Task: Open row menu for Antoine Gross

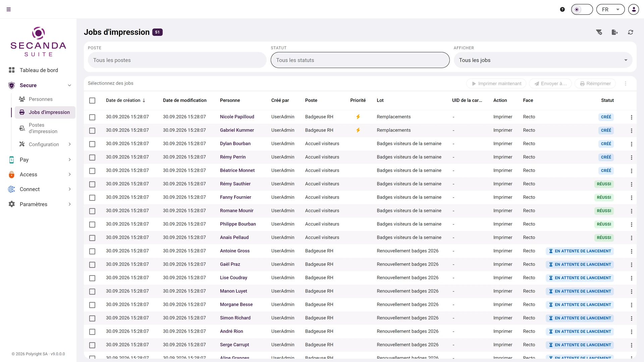Action: (632, 251)
